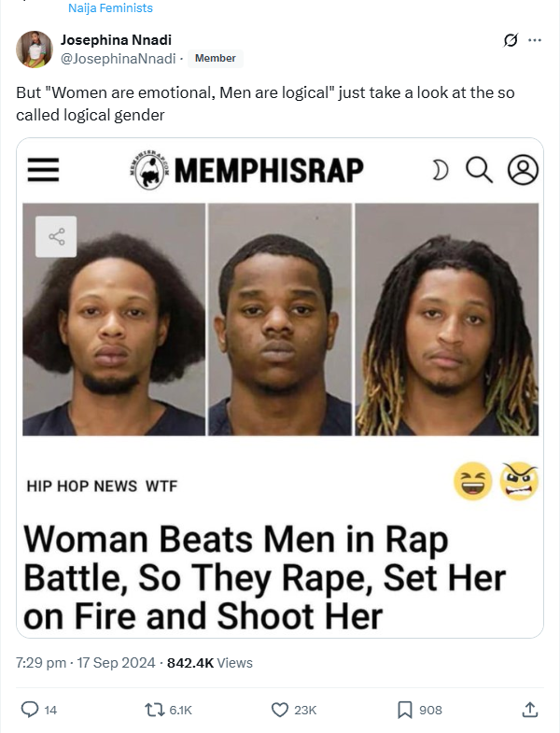
Task: Open the @JosephinaNnadi handle
Action: 119,59
